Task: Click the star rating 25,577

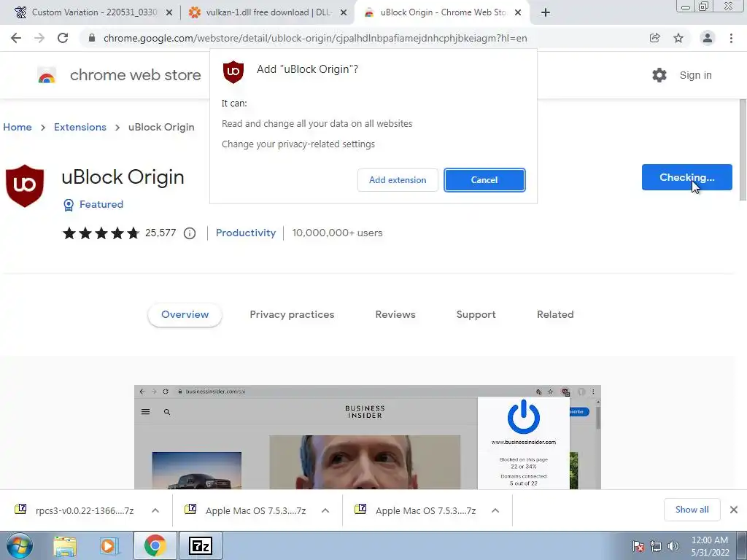Action: point(119,233)
